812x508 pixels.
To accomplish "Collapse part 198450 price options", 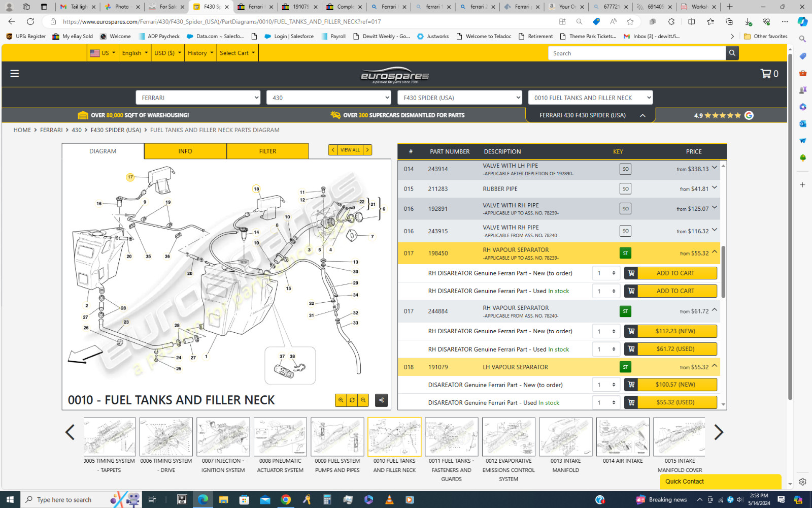I will (715, 251).
